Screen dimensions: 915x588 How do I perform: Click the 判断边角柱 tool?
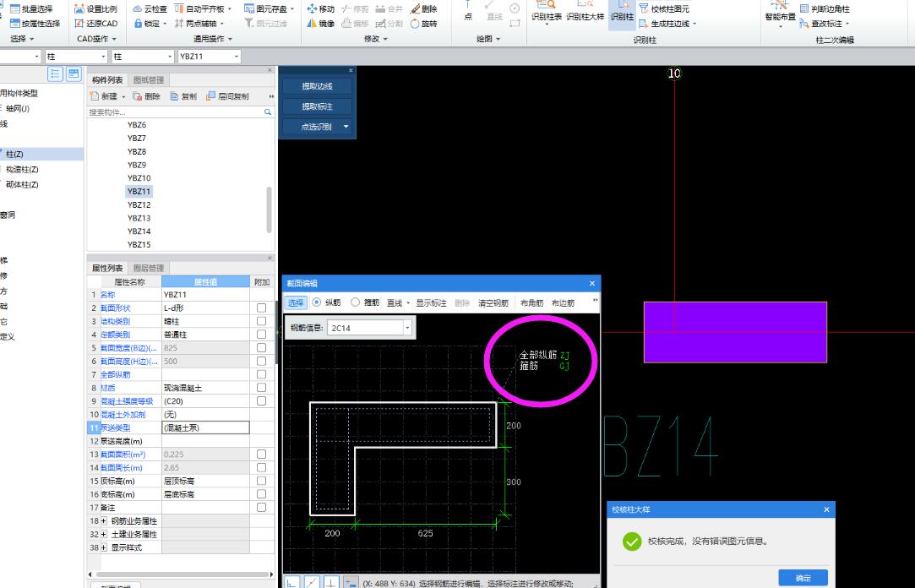coord(825,8)
